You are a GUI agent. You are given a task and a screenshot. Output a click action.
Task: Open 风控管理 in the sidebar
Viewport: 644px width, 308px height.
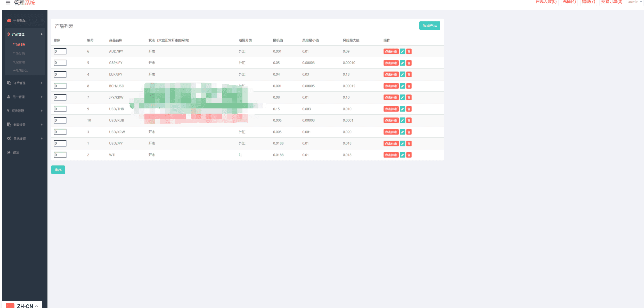(x=19, y=62)
